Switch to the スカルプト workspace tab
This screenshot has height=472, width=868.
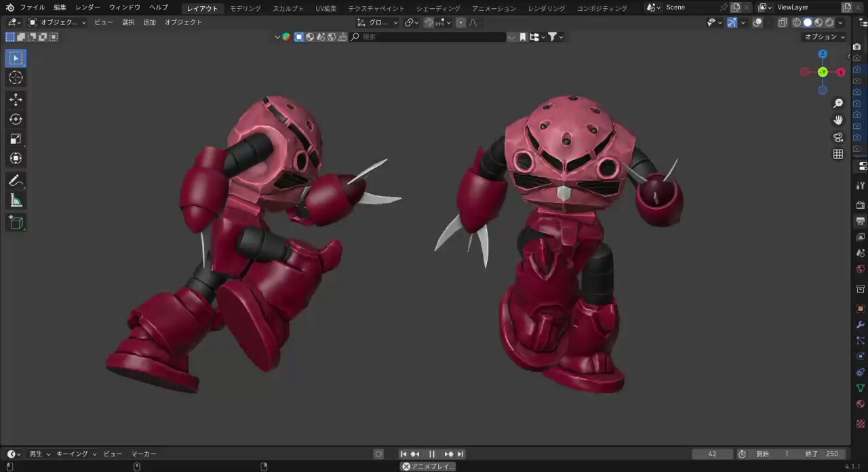(x=288, y=8)
